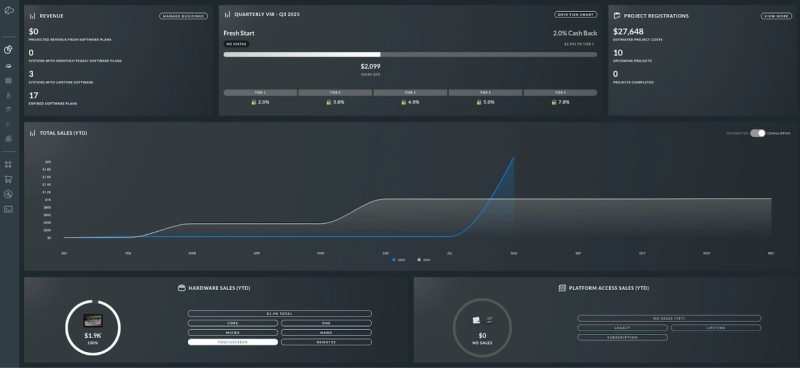Click the Hardware Sales header disc icon
Viewport: 800px width, 368px height.
tap(181, 288)
